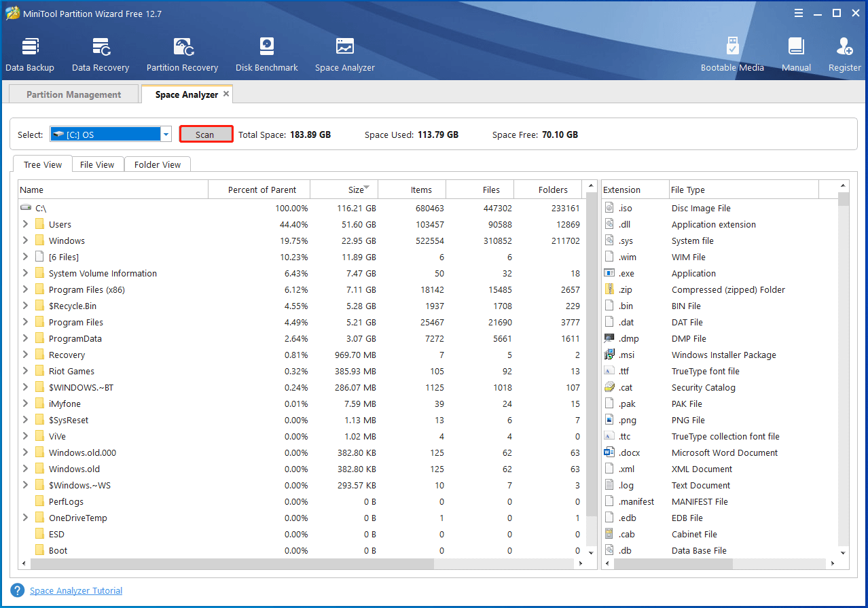This screenshot has height=608, width=868.
Task: Click the .exe Application icon
Action: click(x=609, y=273)
